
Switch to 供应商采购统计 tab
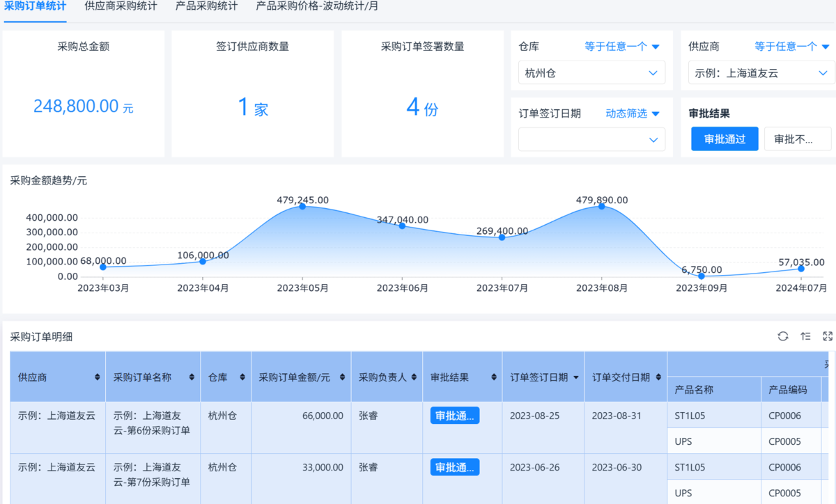[x=121, y=6]
